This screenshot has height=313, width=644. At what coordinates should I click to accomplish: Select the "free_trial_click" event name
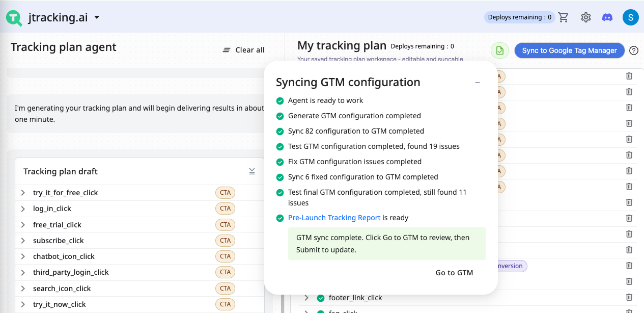(x=58, y=225)
